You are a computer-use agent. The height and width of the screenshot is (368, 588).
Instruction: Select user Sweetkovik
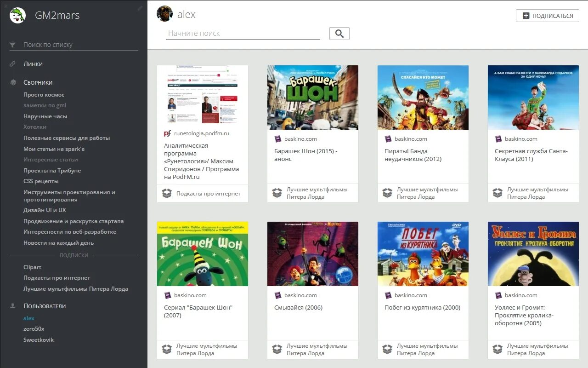(39, 340)
